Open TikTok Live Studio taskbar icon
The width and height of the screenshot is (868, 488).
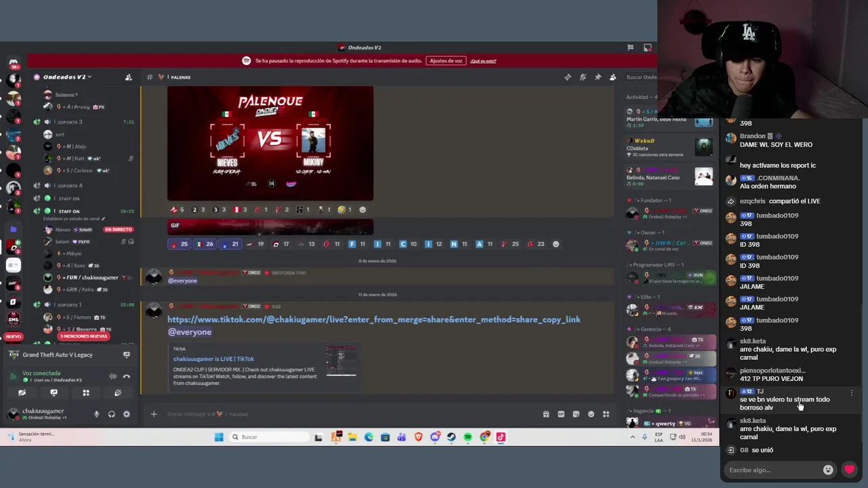pos(500,437)
